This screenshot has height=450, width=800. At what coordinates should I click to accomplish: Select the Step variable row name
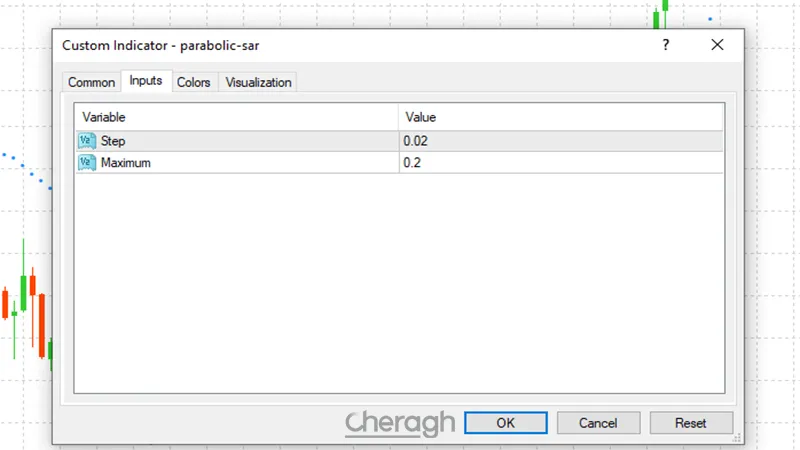[x=113, y=141]
